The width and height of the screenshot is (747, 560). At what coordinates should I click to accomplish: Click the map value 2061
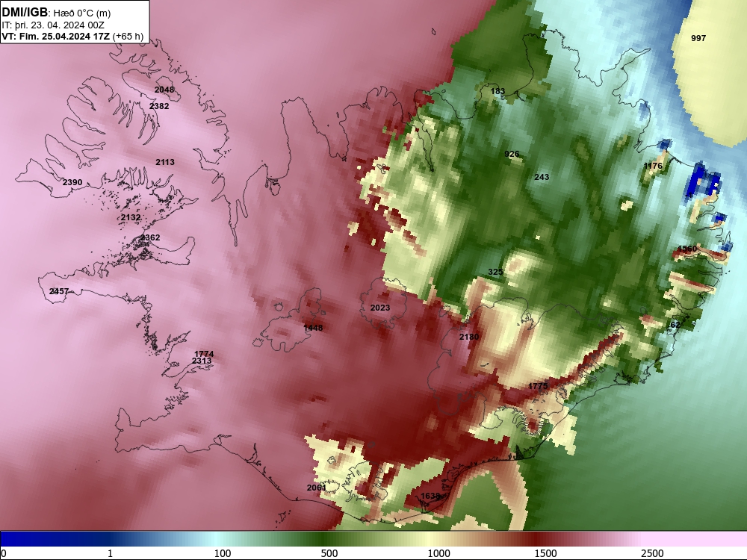[316, 488]
